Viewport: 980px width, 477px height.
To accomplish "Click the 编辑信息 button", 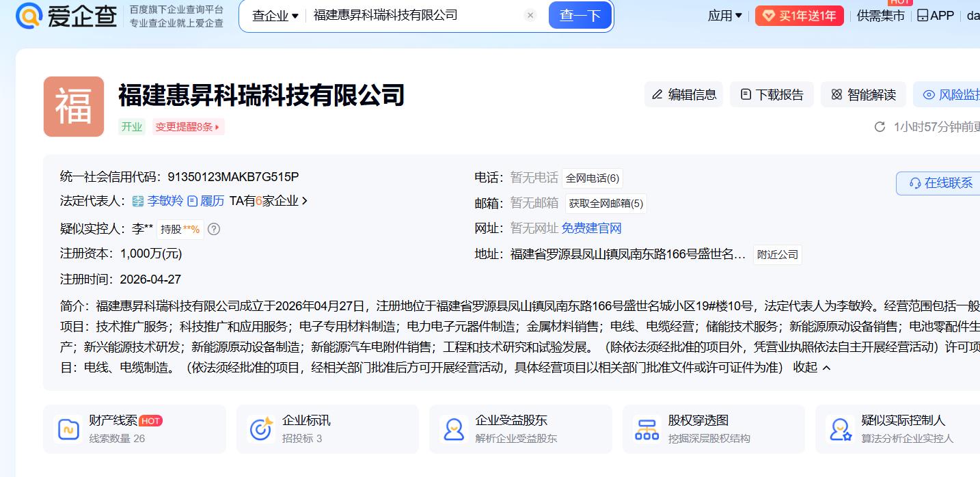I will [683, 94].
